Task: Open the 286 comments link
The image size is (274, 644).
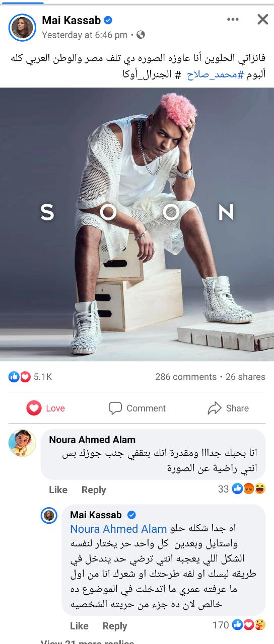Action: coord(186,377)
